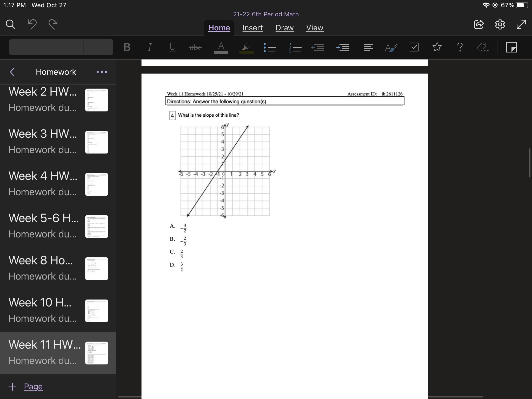The width and height of the screenshot is (532, 399).
Task: Open the share menu icon
Action: coord(478,24)
